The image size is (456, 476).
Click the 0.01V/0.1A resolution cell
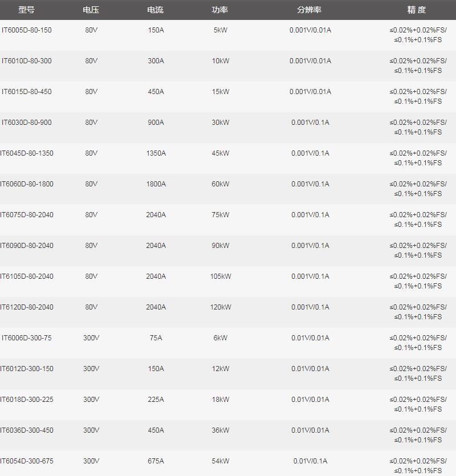[311, 461]
